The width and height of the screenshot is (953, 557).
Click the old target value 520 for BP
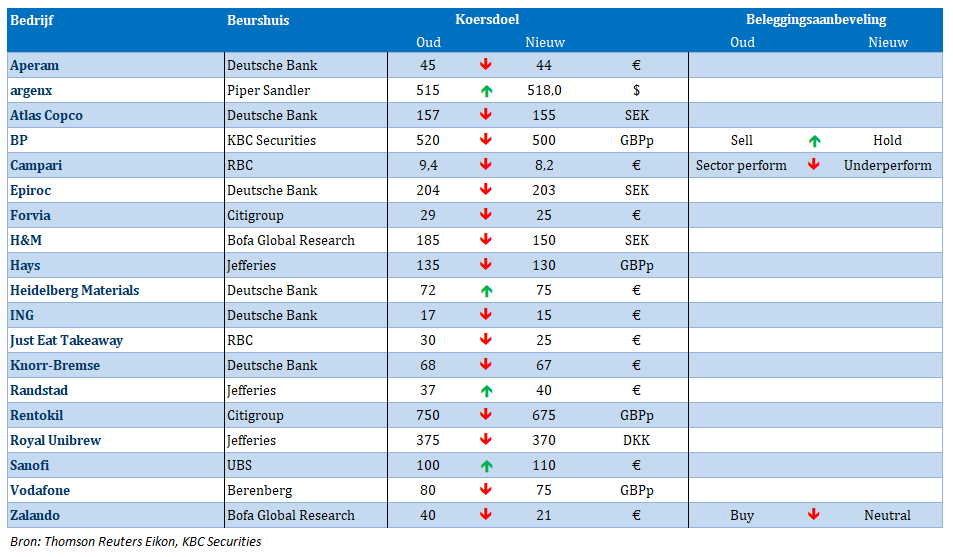pos(428,140)
